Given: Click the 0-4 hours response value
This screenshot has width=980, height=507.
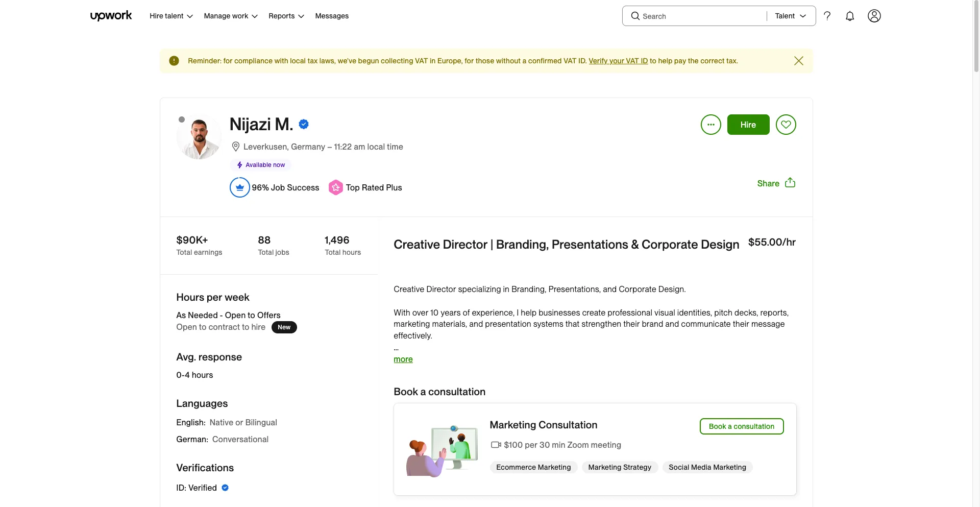Looking at the screenshot, I should [194, 375].
